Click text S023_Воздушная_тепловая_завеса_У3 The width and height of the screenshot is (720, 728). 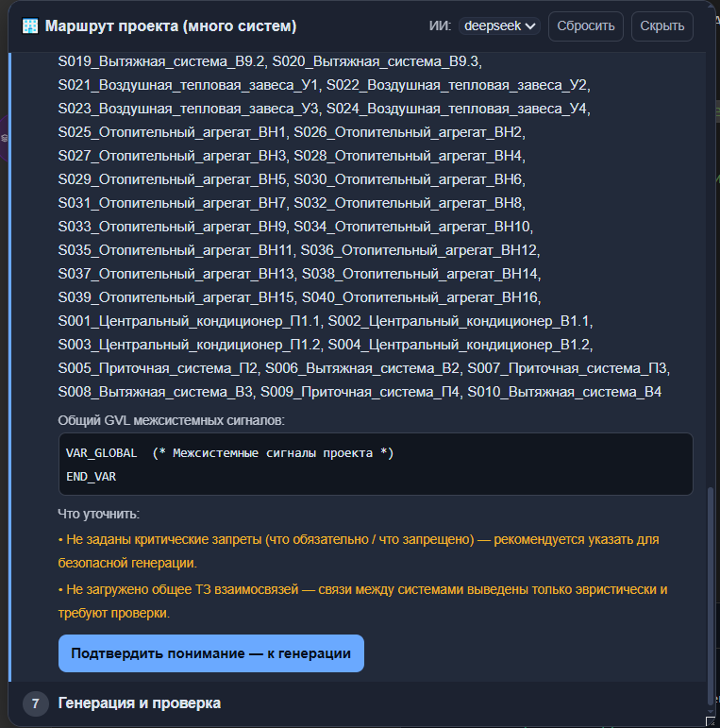[x=188, y=109]
